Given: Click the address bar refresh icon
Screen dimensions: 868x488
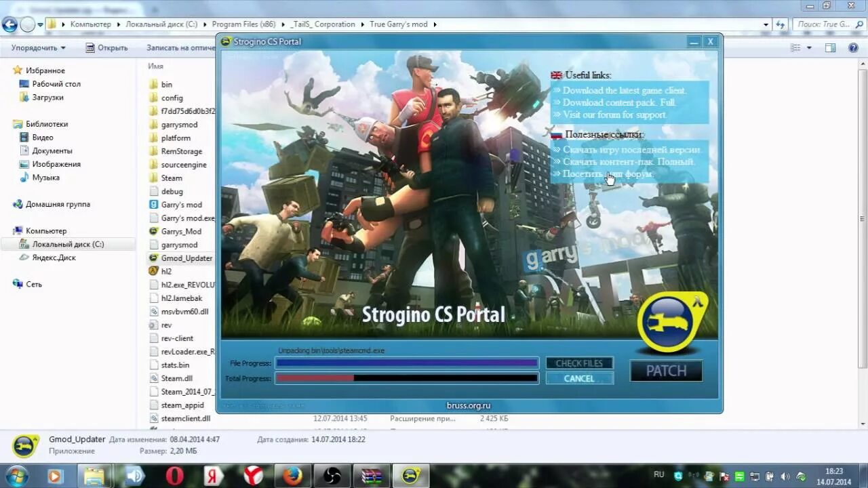Looking at the screenshot, I should [780, 24].
